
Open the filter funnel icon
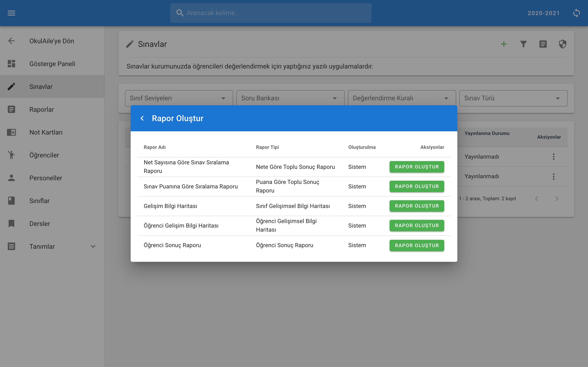523,44
